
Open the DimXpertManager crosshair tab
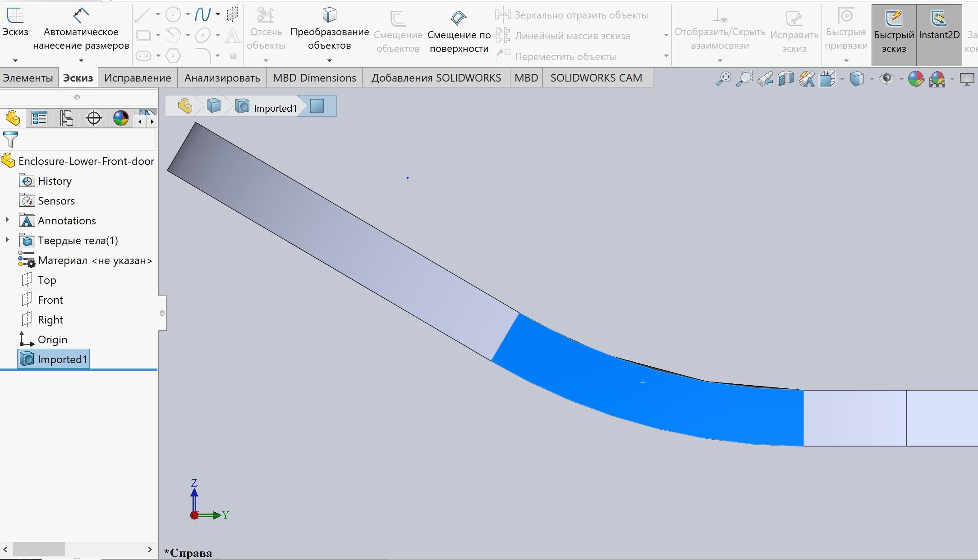[94, 118]
